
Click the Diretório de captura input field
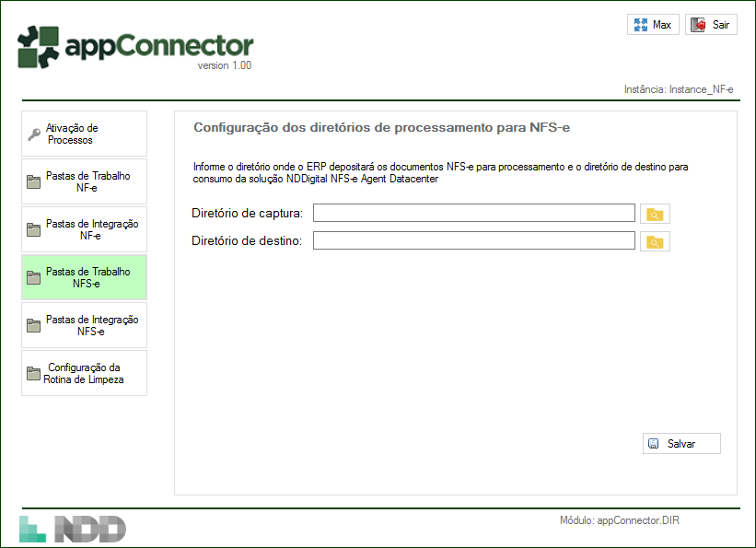[474, 213]
